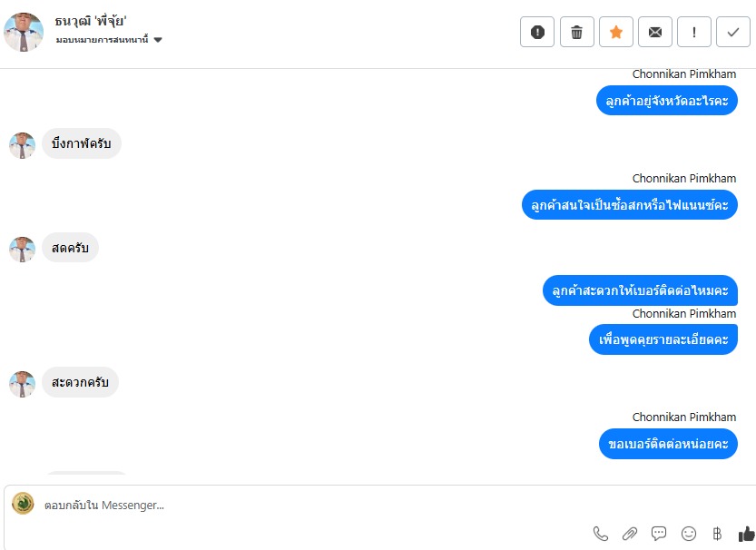Screen dimensions: 756x550
Task: Open saved replies speech bubble icon
Action: 659,533
